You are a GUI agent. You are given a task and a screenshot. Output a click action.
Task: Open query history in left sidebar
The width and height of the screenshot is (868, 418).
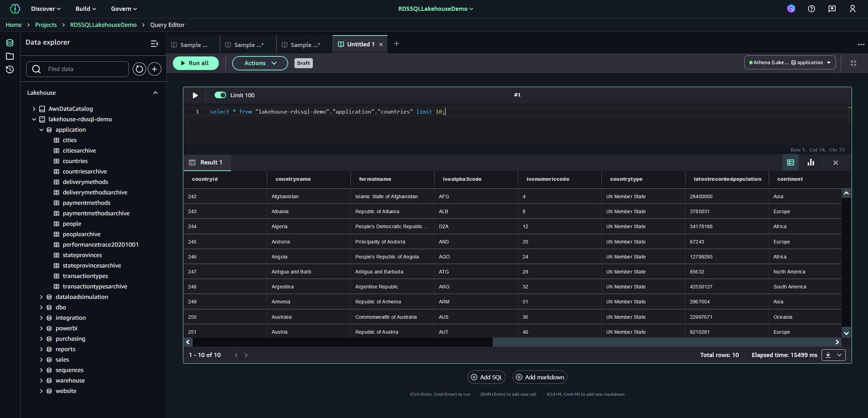coord(10,70)
